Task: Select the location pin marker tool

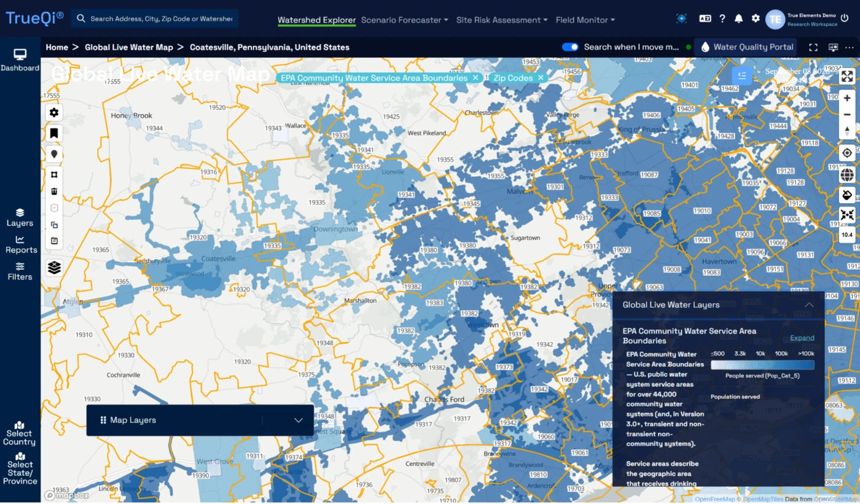Action: point(54,154)
